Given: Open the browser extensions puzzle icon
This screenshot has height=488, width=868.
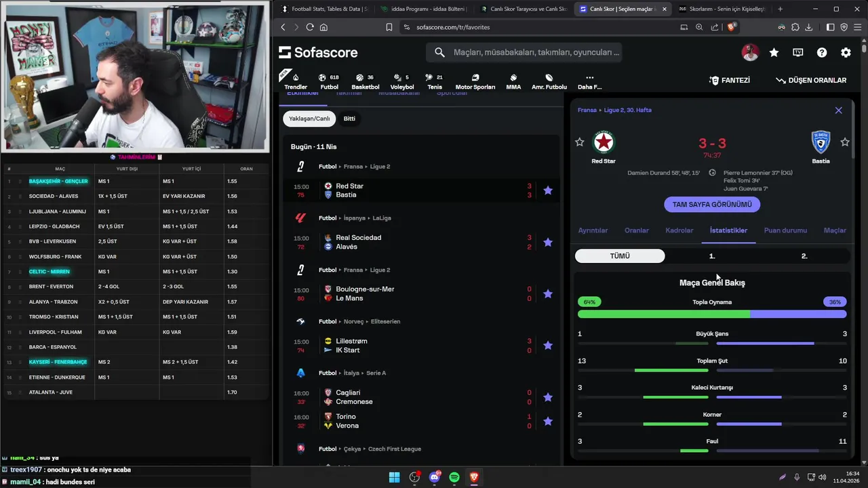Looking at the screenshot, I should click(795, 27).
